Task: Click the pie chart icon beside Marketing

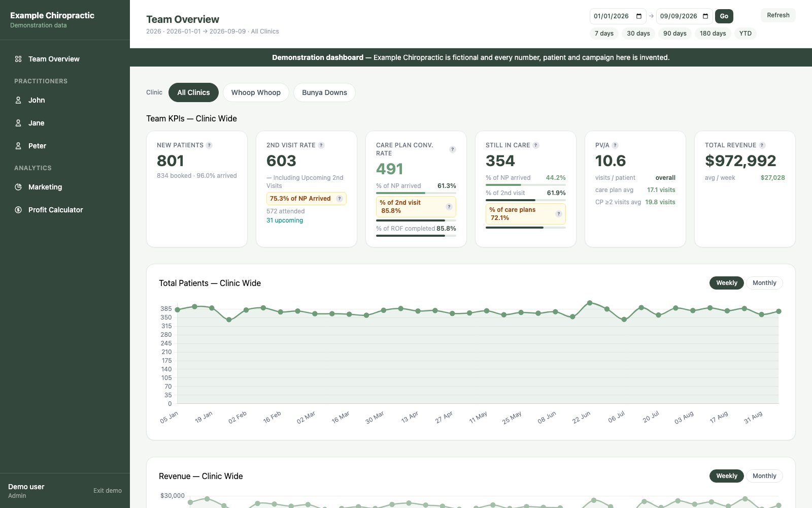Action: click(x=18, y=187)
